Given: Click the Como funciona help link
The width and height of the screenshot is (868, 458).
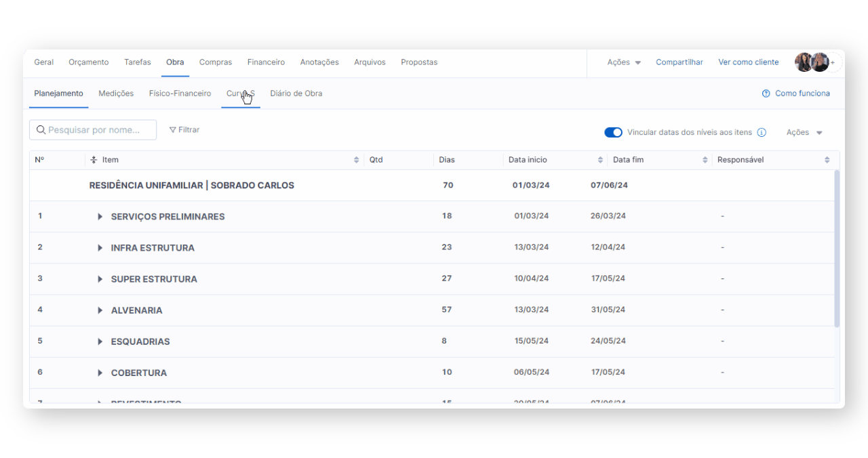Looking at the screenshot, I should tap(802, 93).
